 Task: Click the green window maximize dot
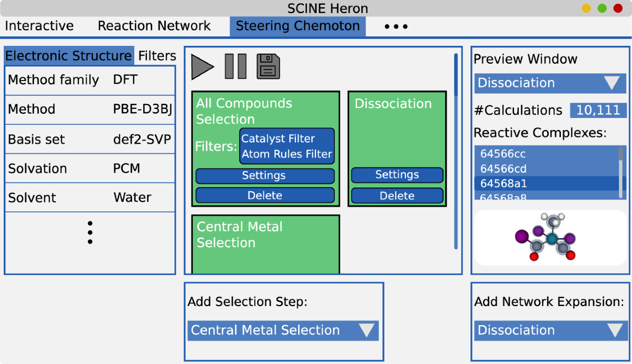(x=602, y=8)
